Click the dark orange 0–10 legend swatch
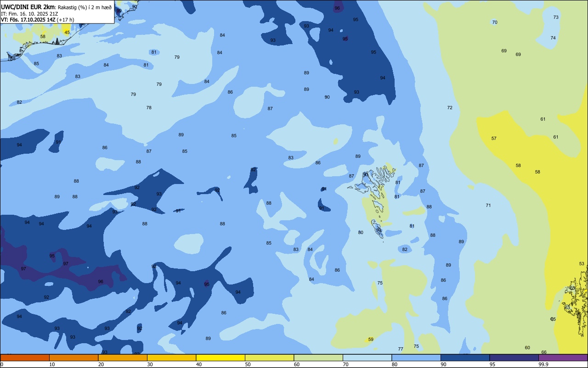 point(25,357)
